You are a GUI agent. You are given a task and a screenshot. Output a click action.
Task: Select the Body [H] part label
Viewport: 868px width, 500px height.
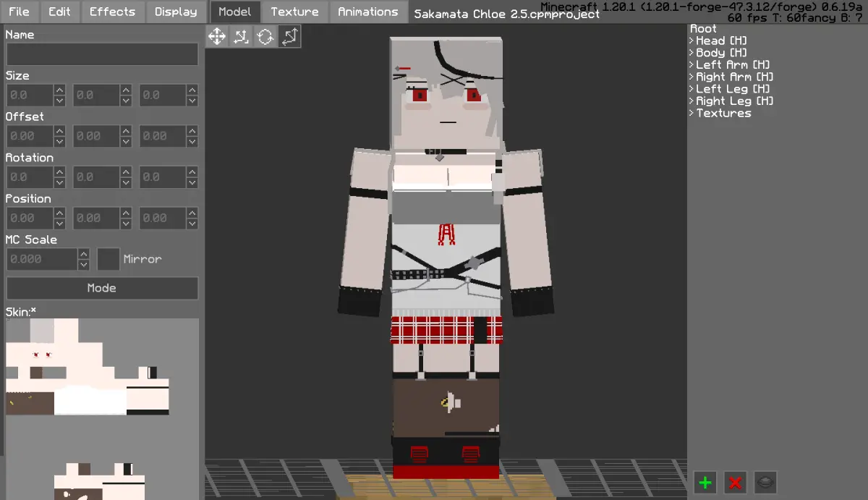coord(722,53)
